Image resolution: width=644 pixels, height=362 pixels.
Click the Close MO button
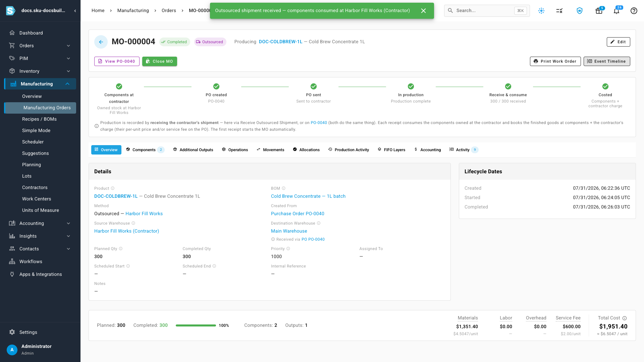click(x=160, y=61)
